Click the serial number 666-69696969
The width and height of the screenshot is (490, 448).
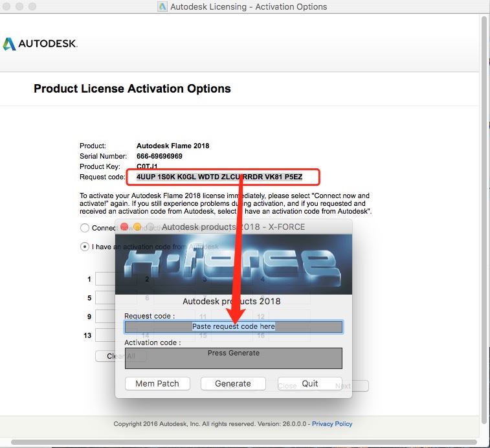(159, 156)
